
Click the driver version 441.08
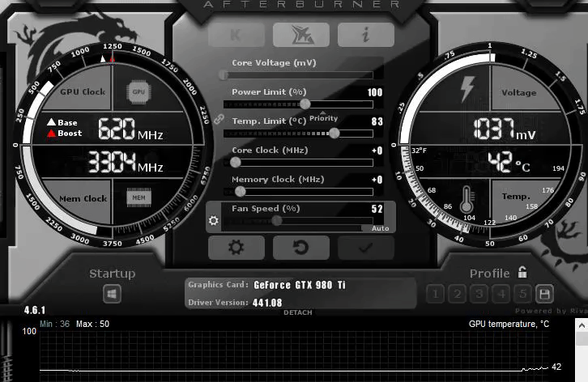pyautogui.click(x=267, y=303)
